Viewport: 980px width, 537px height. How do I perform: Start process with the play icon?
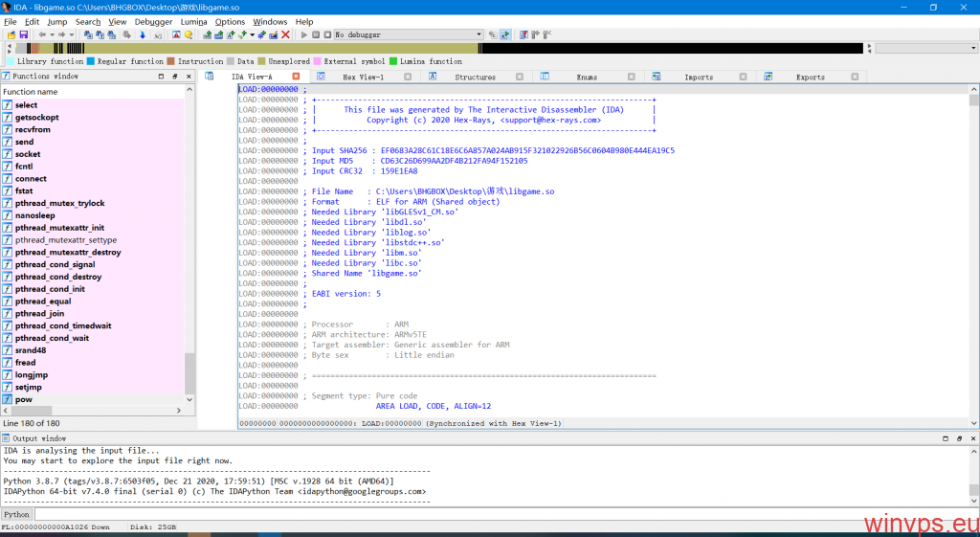pos(303,35)
